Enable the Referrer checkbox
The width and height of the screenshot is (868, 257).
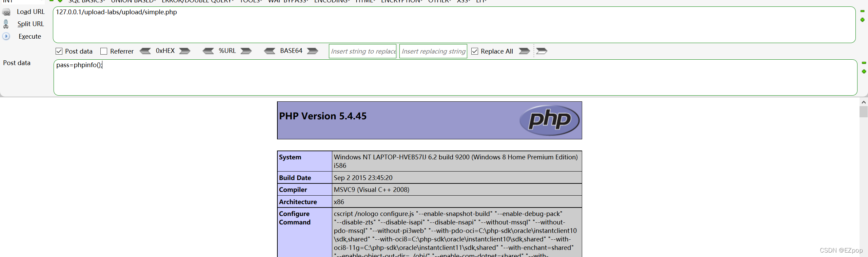[x=104, y=51]
